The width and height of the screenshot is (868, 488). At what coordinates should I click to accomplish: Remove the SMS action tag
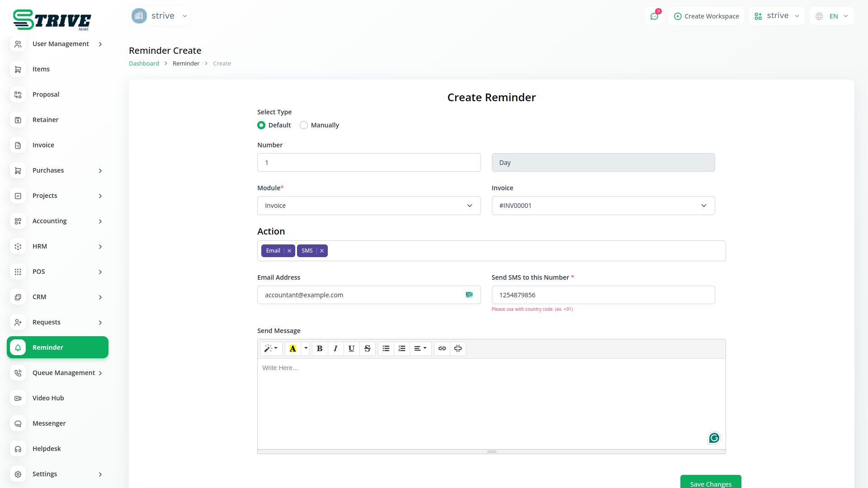point(322,251)
